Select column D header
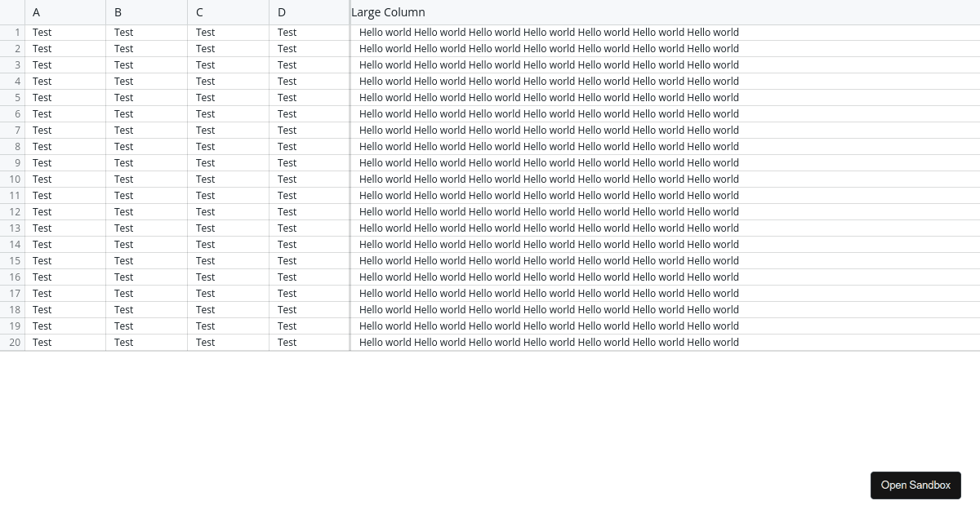Screen dimensions: 980x514 tap(310, 12)
